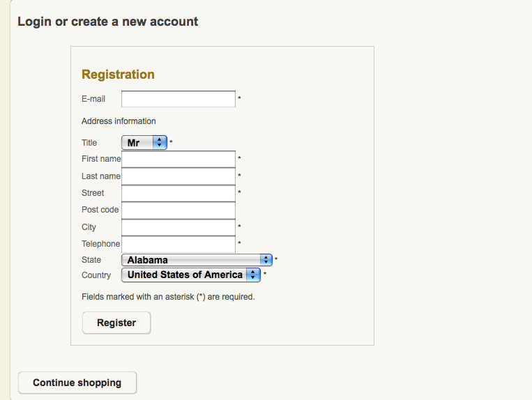Screen dimensions: 532x400
Task: Focus the First name text box
Action: (x=178, y=159)
